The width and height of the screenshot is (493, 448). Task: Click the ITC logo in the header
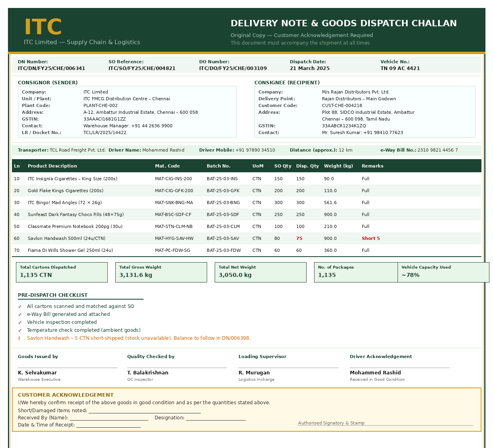tap(43, 27)
